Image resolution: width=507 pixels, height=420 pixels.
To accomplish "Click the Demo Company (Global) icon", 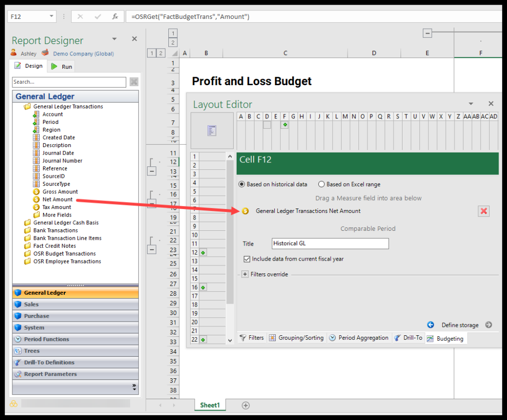I will click(x=46, y=53).
